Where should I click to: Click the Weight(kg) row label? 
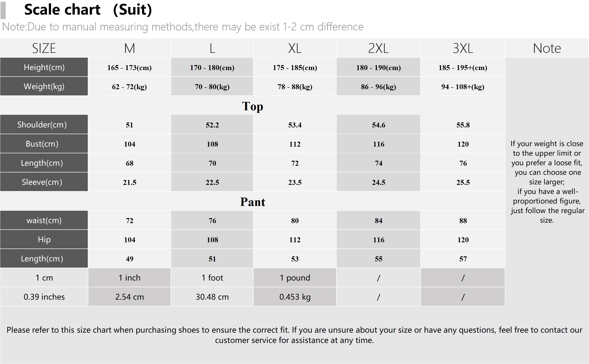44,86
